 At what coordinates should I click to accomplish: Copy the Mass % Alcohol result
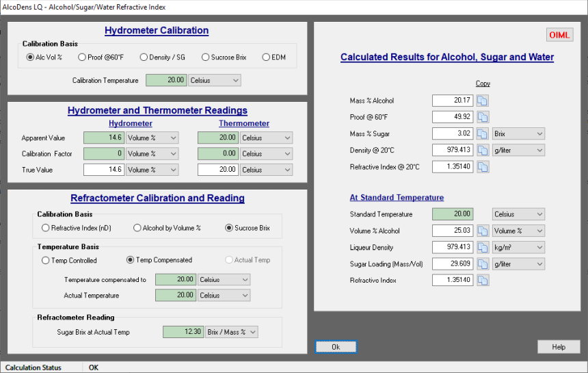click(483, 101)
